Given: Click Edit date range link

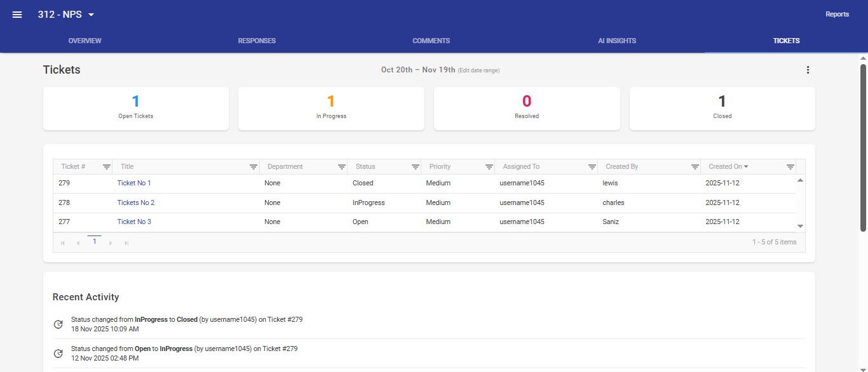Looking at the screenshot, I should coord(478,70).
